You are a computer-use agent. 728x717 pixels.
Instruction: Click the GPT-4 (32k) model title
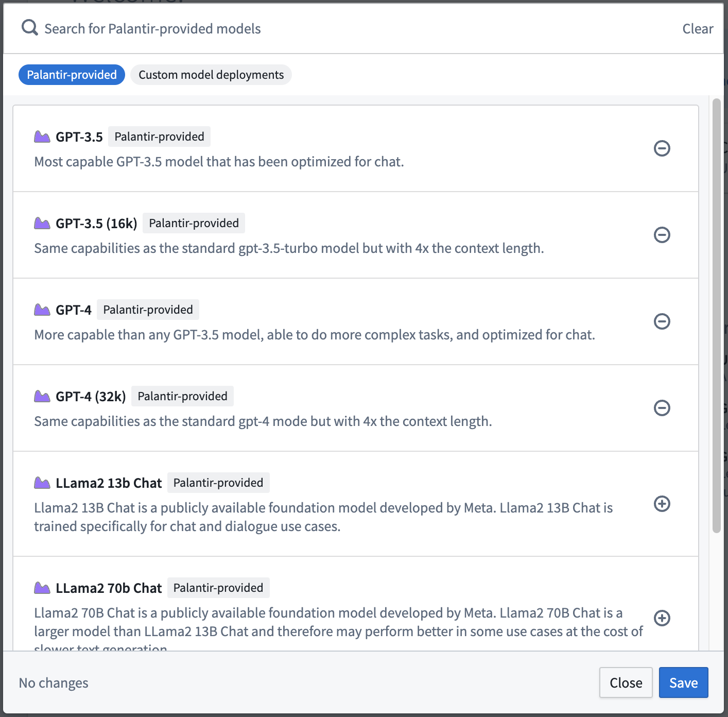coord(91,397)
